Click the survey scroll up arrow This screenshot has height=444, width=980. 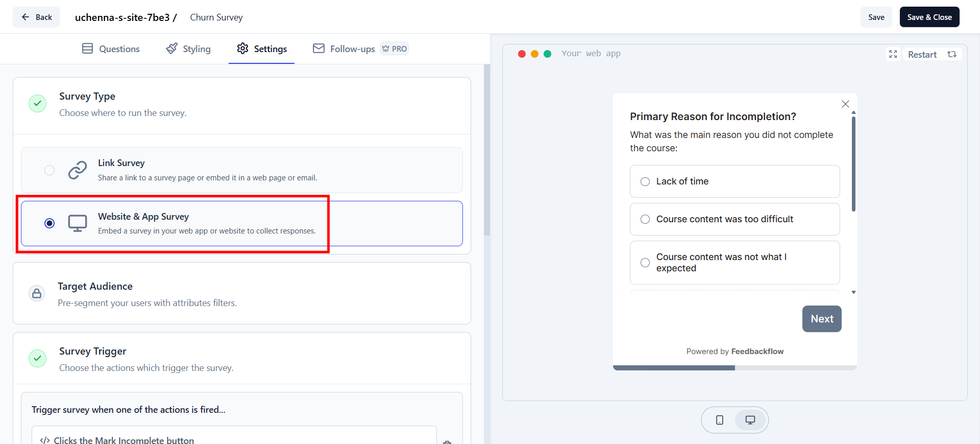(x=853, y=112)
